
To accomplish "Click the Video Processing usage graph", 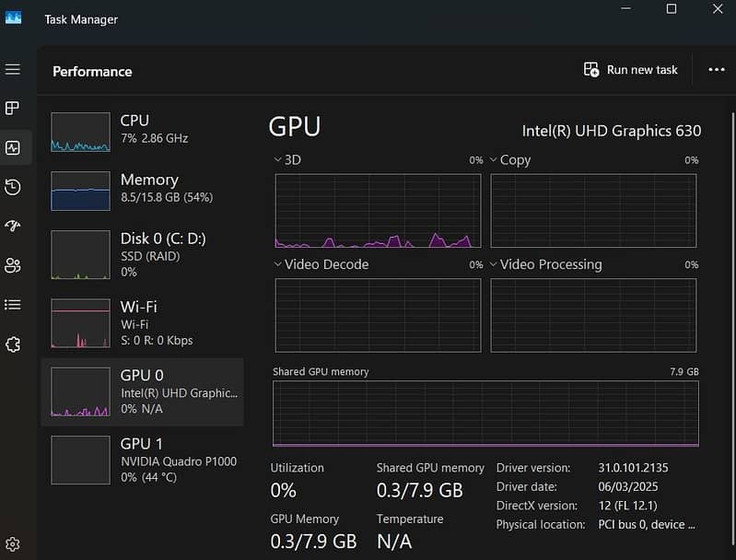I will click(x=593, y=315).
